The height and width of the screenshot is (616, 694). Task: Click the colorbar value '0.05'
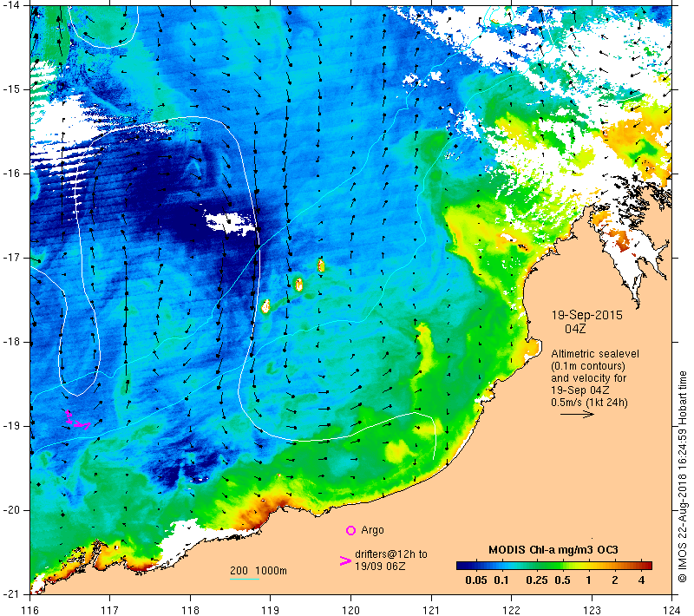[x=476, y=580]
